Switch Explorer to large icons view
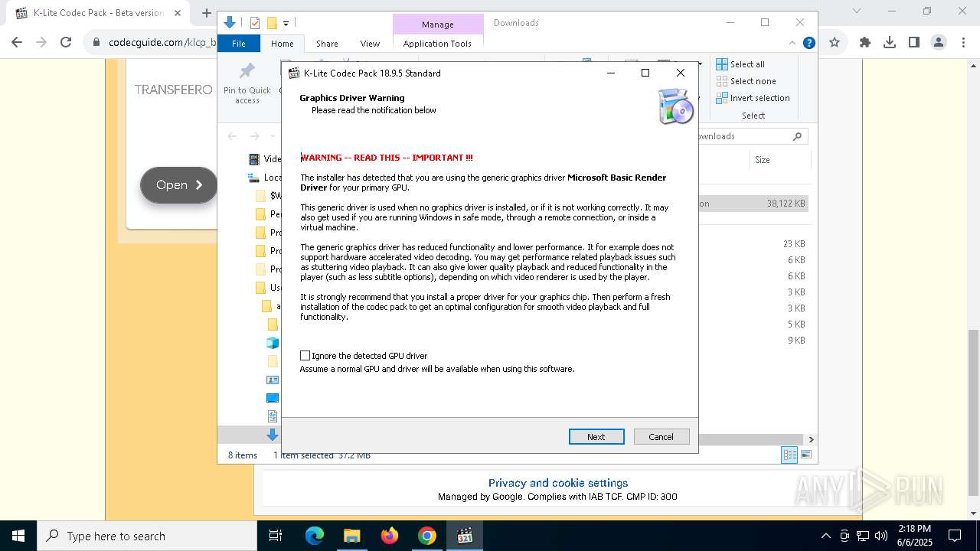 (x=805, y=455)
